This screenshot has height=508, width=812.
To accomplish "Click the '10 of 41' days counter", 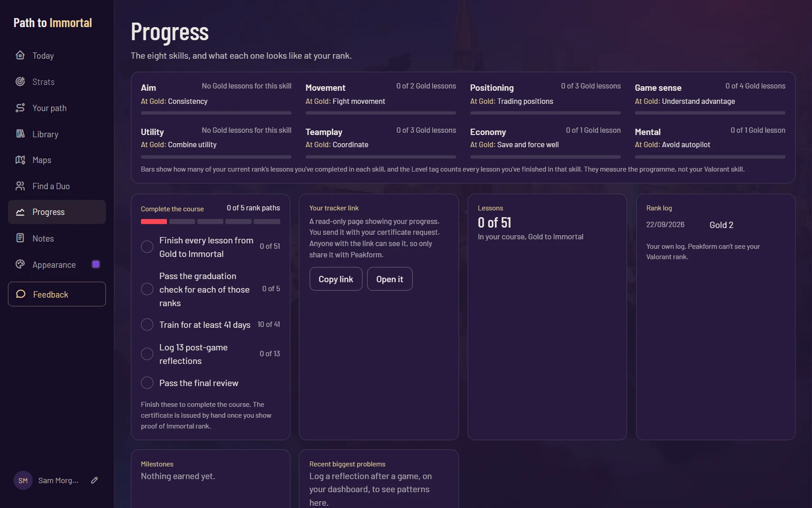I will pos(269,324).
